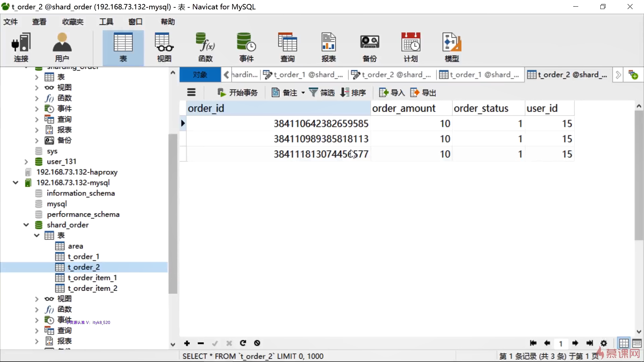Viewport: 644px width, 362px height.
Task: Open the 事件 events toolbar icon
Action: [x=246, y=48]
